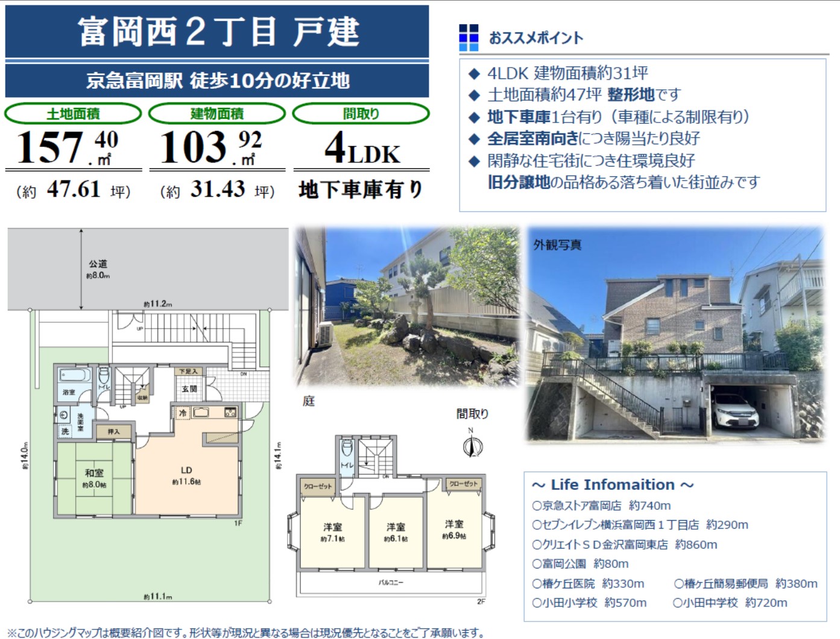The width and height of the screenshot is (840, 639).
Task: Open the 外観写真 exterior house photo
Action: click(x=675, y=334)
